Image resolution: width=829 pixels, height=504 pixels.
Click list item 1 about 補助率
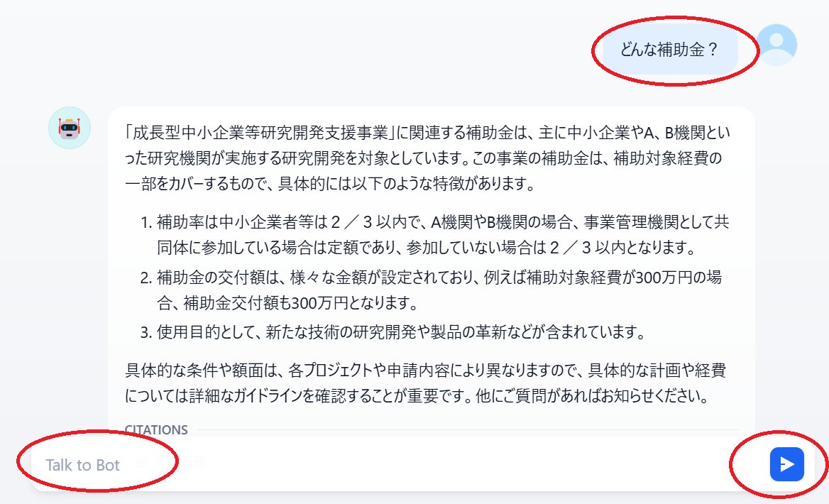coord(434,234)
